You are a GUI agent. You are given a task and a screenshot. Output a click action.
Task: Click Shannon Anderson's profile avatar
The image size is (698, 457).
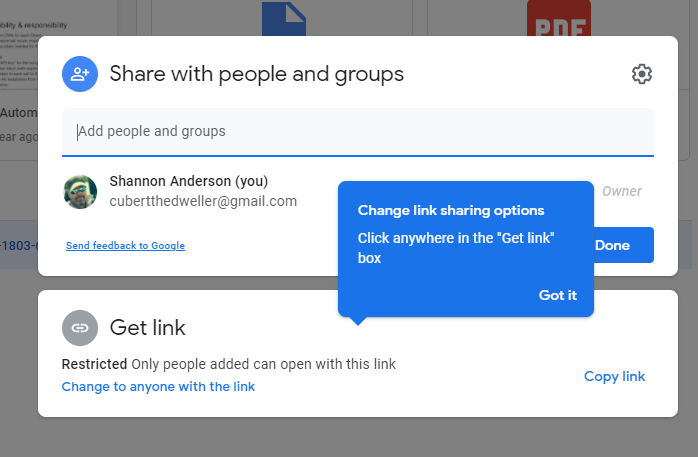coord(80,192)
